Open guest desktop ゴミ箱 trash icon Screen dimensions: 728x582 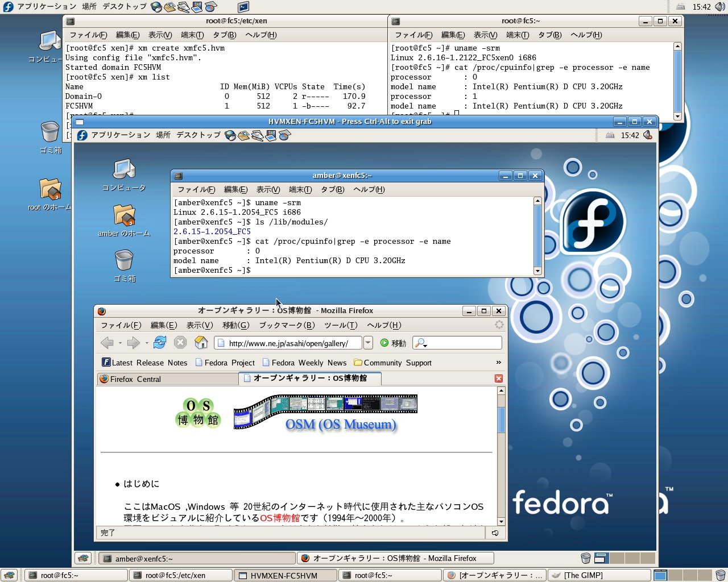pyautogui.click(x=124, y=266)
